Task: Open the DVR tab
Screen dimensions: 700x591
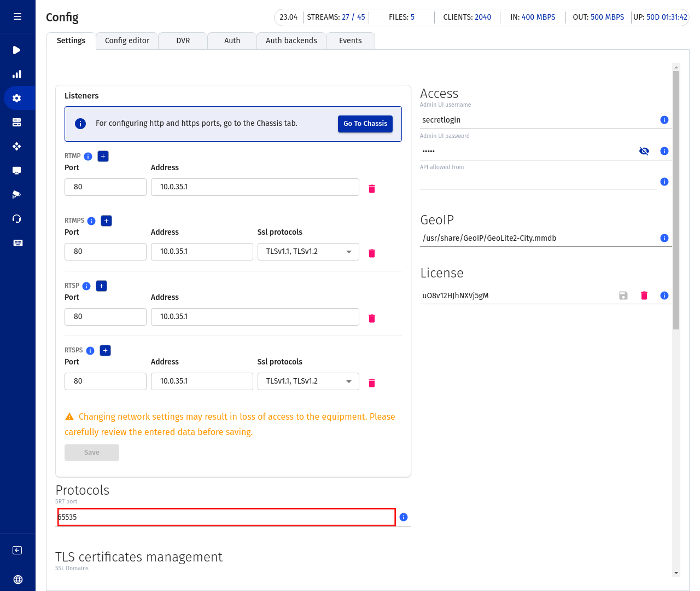Action: point(183,41)
